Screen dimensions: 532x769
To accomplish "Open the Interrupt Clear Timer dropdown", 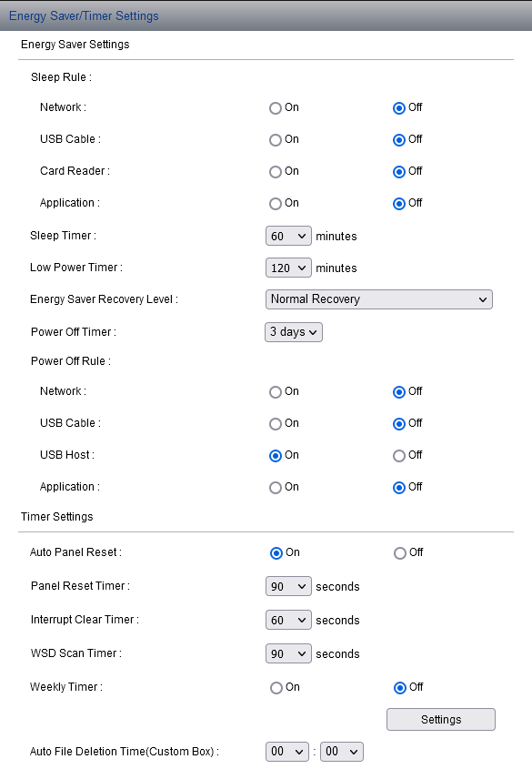I will click(288, 620).
